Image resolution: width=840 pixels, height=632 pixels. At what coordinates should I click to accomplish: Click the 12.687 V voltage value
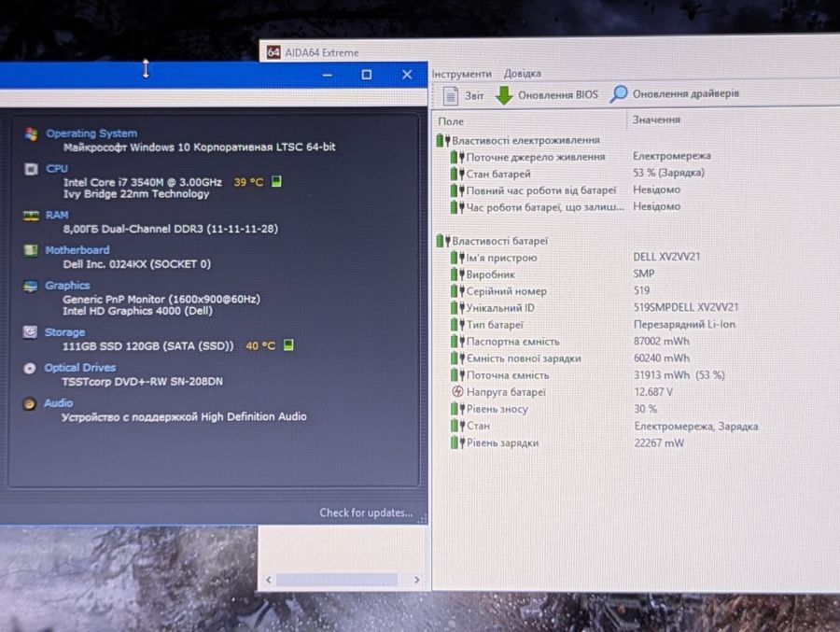tap(653, 392)
